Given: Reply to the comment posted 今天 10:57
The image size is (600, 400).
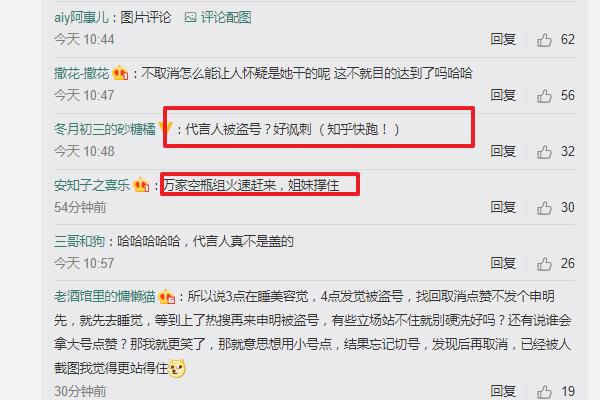Looking at the screenshot, I should pyautogui.click(x=503, y=263).
